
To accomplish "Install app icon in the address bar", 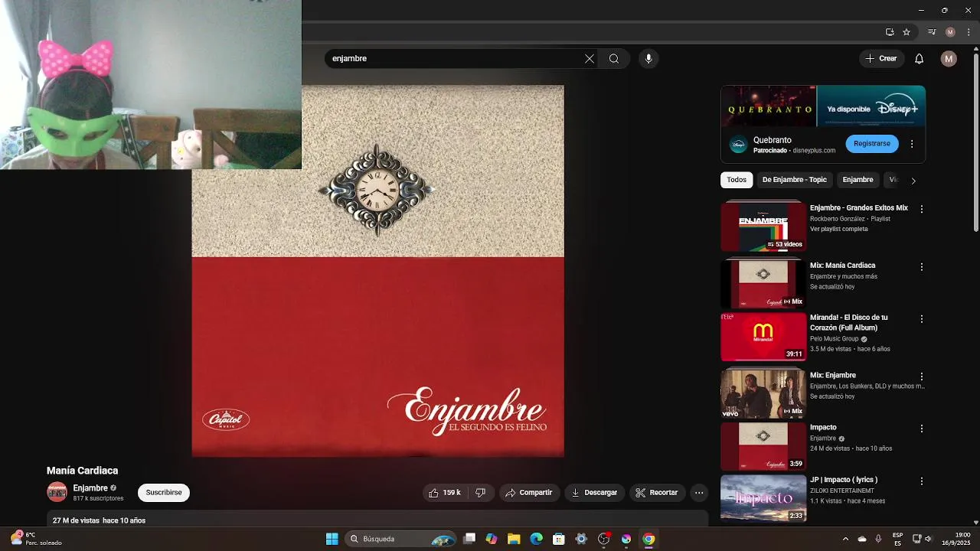I will click(x=890, y=32).
